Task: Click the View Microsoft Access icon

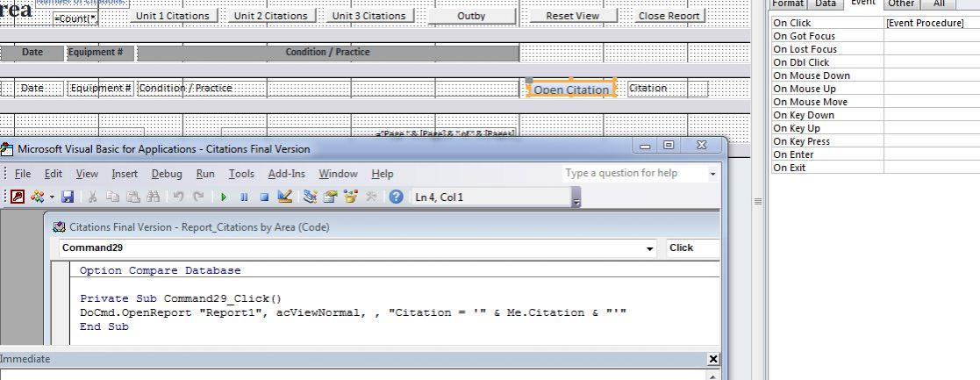Action: 17,197
